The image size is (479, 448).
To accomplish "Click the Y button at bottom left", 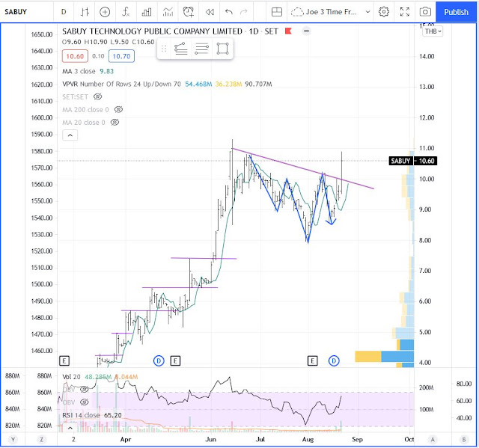I will (x=13, y=440).
